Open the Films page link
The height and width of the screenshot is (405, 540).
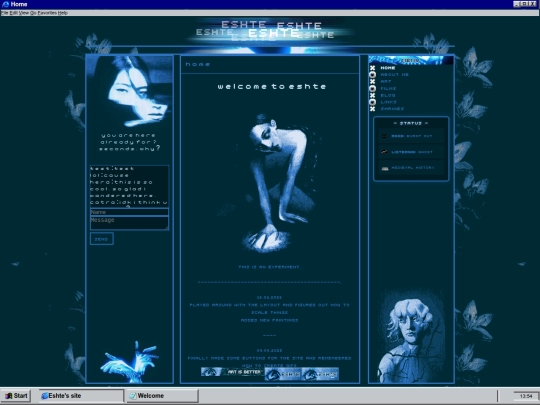coord(388,88)
